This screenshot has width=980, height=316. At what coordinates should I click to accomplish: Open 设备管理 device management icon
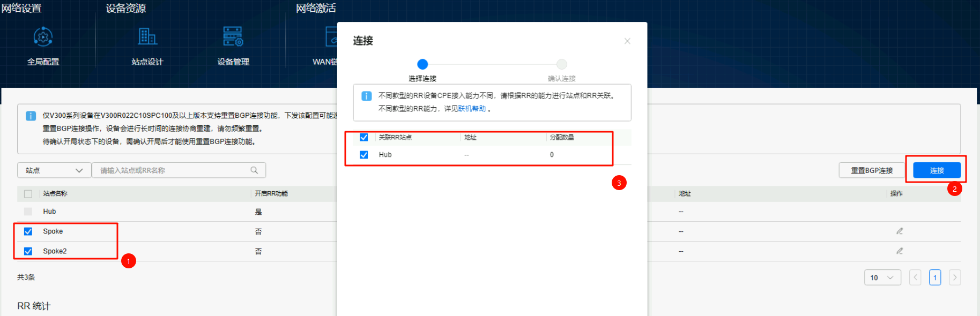click(233, 37)
